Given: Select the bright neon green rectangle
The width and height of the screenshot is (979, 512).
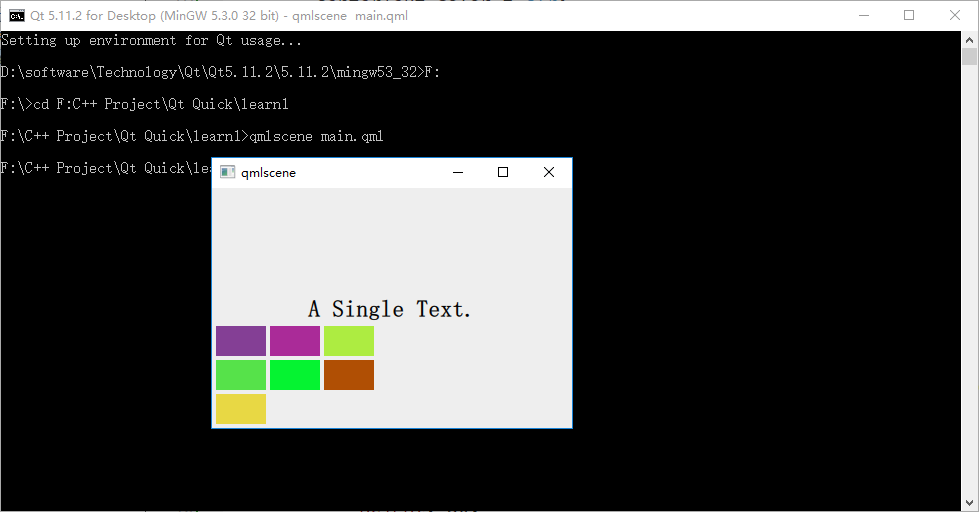Looking at the screenshot, I should 295,375.
